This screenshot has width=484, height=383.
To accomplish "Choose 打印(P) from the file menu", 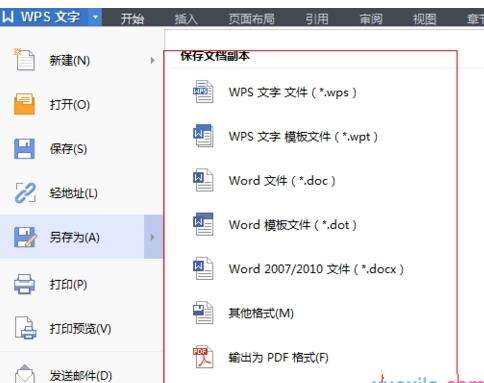I will click(x=81, y=284).
